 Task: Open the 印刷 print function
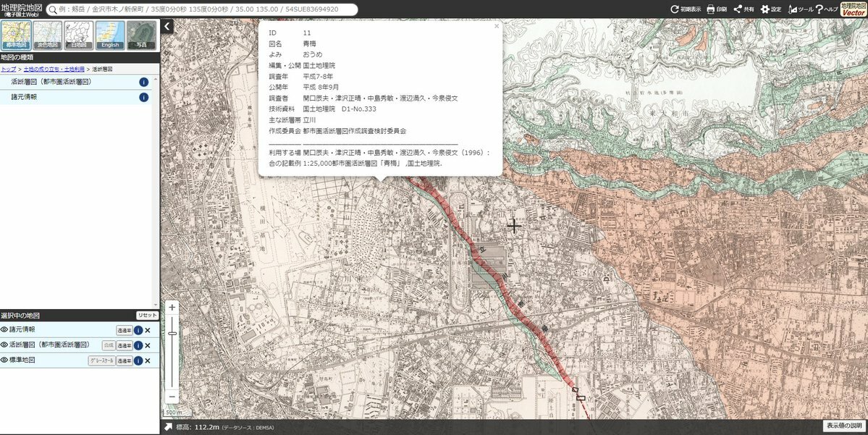(716, 9)
